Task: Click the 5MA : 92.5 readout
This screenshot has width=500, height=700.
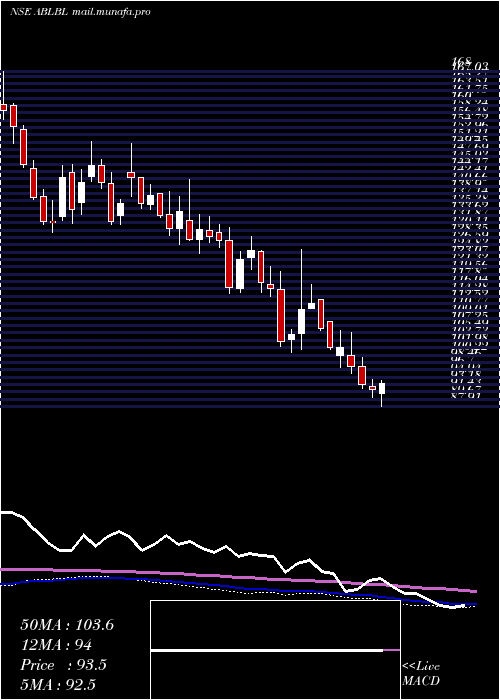Action: [x=58, y=684]
